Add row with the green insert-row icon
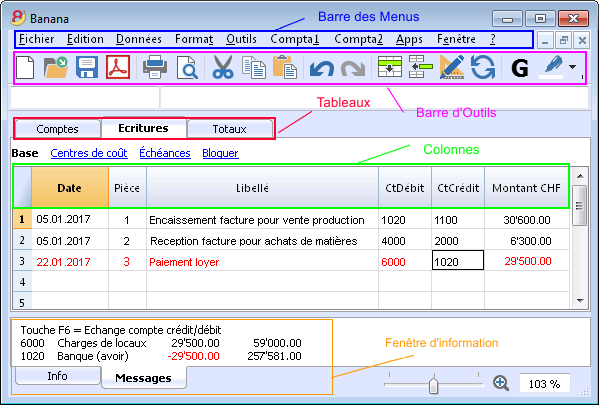This screenshot has height=405, width=599. coord(390,67)
